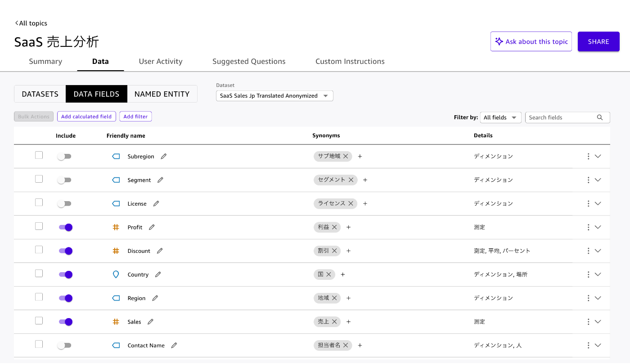Click into the Search fields input box
This screenshot has height=364, width=630.
(x=560, y=117)
